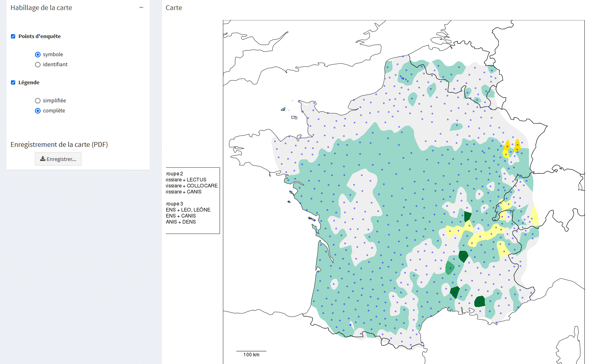Choose the complète legend option

[38, 111]
